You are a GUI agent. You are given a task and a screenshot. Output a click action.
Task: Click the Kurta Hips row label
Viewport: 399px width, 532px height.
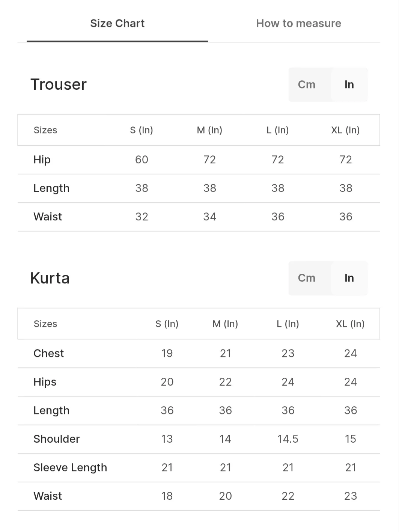tap(45, 382)
